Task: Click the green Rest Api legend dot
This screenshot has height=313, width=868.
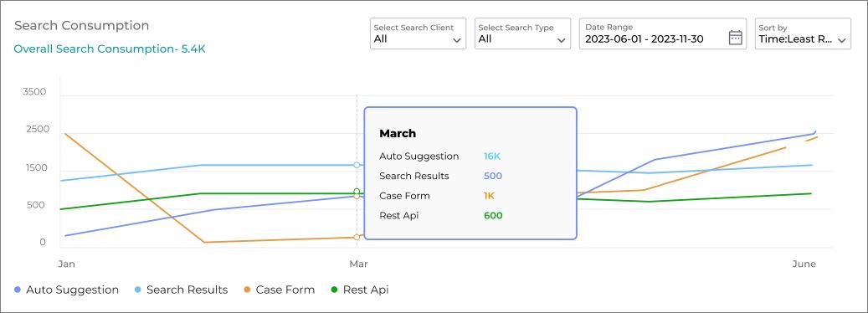Action: click(x=334, y=290)
